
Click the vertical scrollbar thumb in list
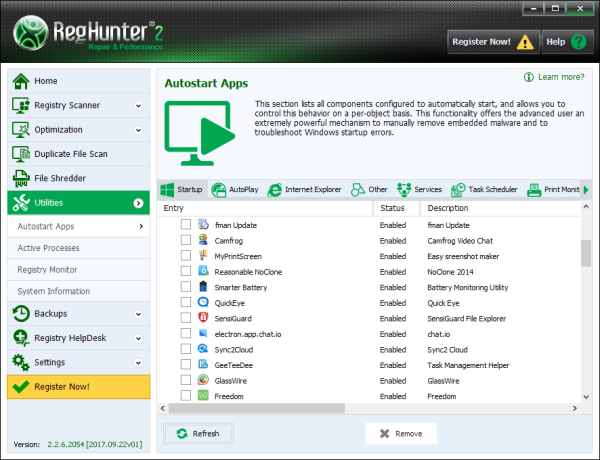click(585, 254)
